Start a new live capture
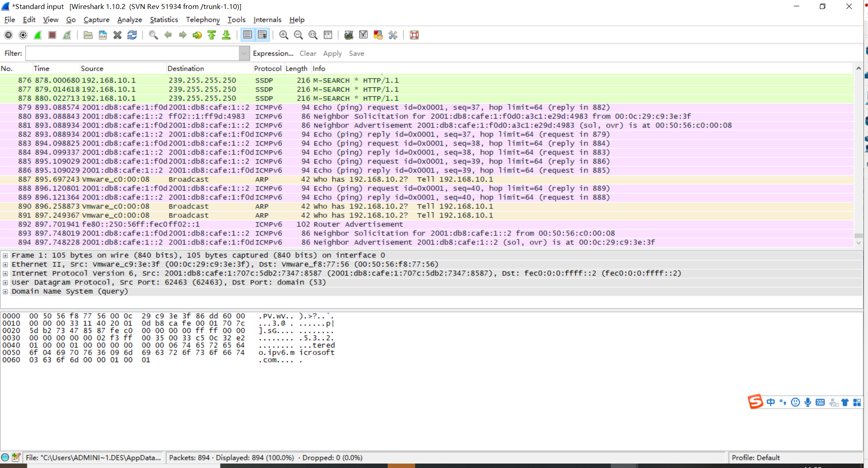The width and height of the screenshot is (868, 468). pos(37,35)
